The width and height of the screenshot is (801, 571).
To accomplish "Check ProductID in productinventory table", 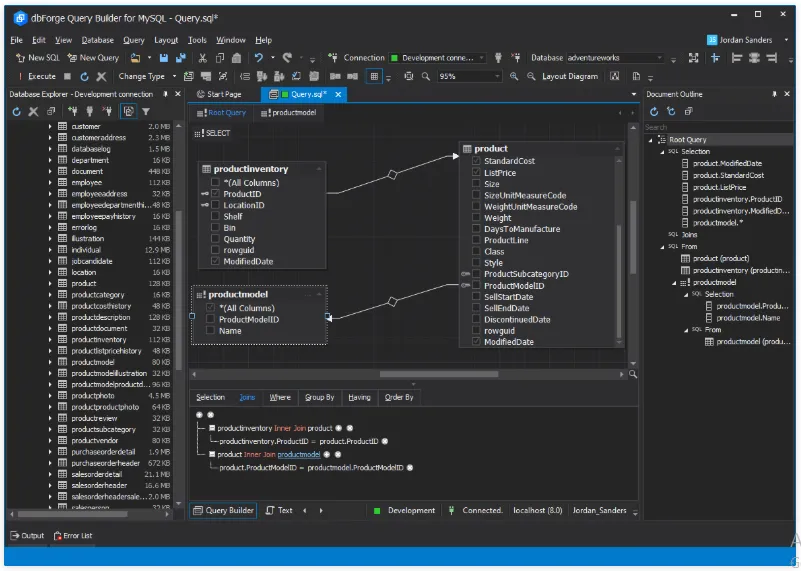I will 215,194.
